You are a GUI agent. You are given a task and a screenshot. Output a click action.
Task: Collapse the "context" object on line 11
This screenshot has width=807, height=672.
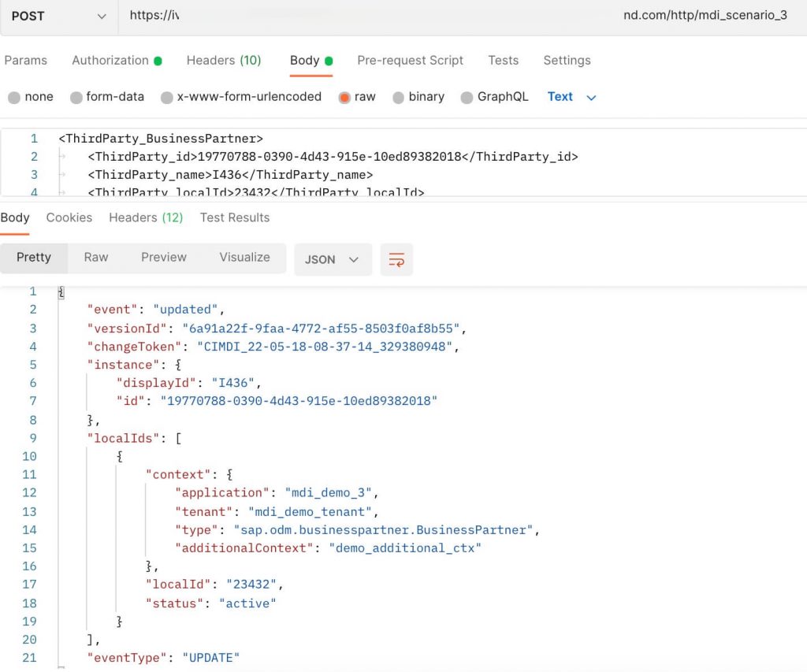tap(229, 474)
